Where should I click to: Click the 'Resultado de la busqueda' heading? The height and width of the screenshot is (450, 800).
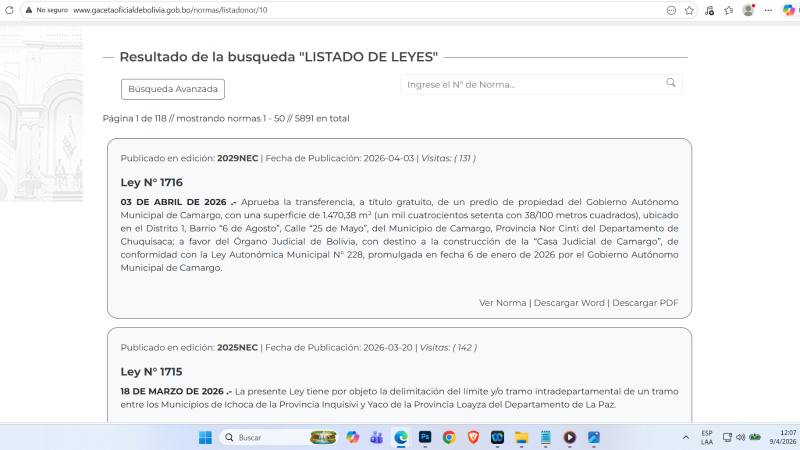tap(279, 57)
